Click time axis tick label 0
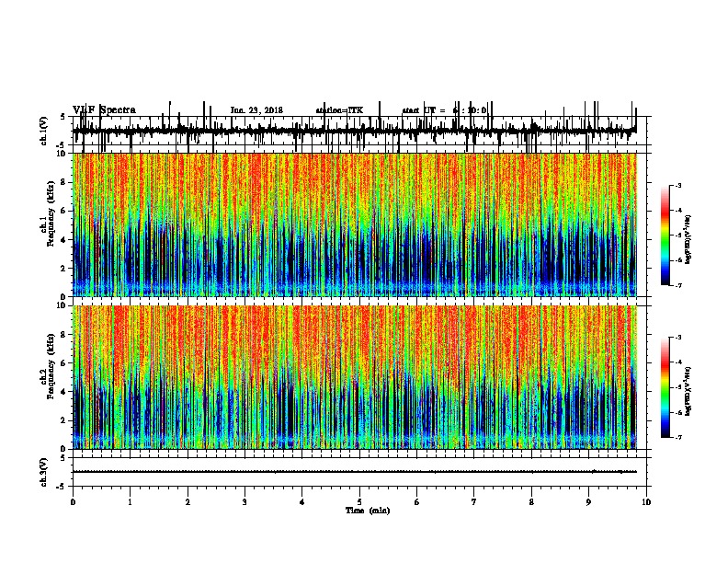Screen dimensions: 728x563 tap(73, 502)
